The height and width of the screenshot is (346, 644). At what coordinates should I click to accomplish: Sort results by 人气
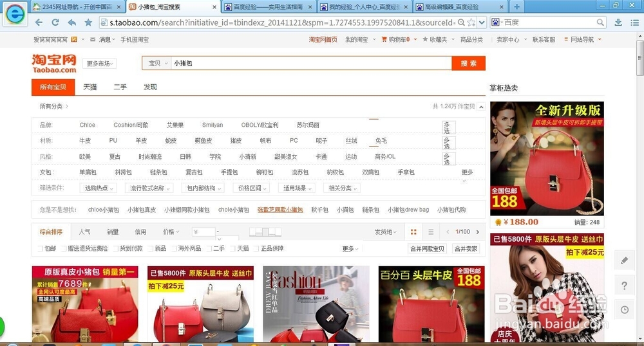[x=84, y=232]
